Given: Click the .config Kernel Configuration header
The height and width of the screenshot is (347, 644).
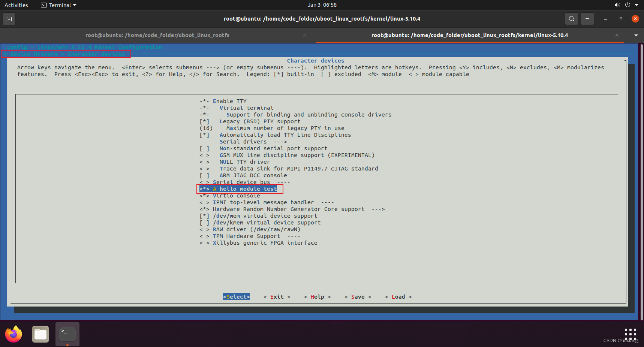Looking at the screenshot, I should coord(83,47).
